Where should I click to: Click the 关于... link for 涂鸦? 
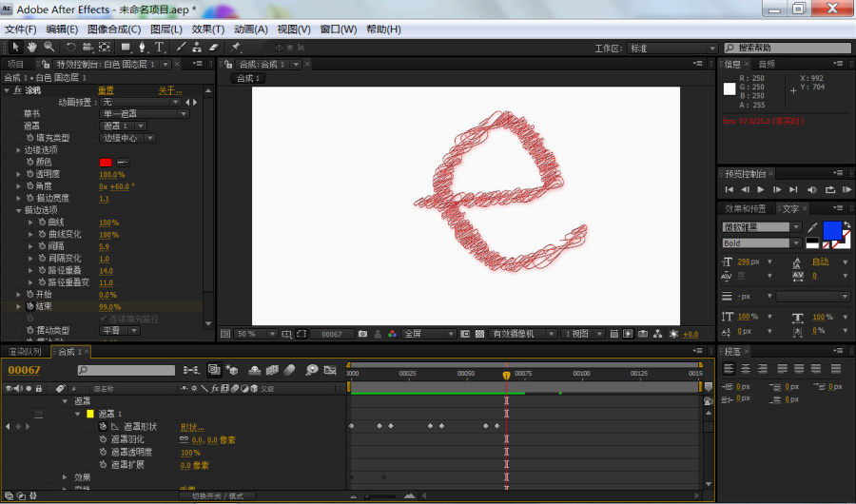(170, 90)
